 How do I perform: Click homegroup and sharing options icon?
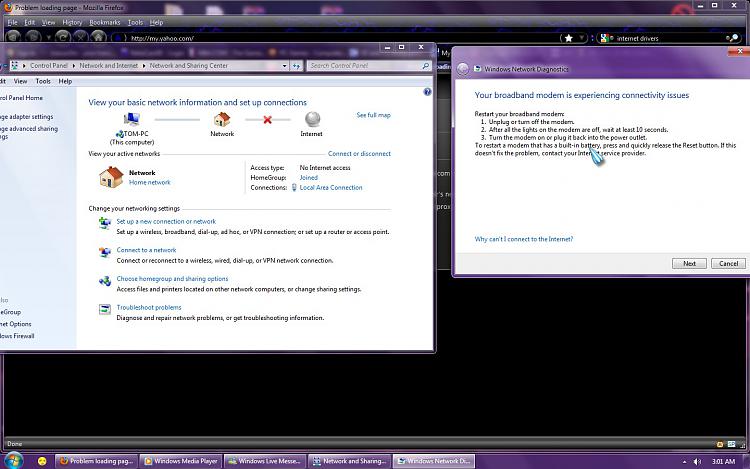click(105, 281)
